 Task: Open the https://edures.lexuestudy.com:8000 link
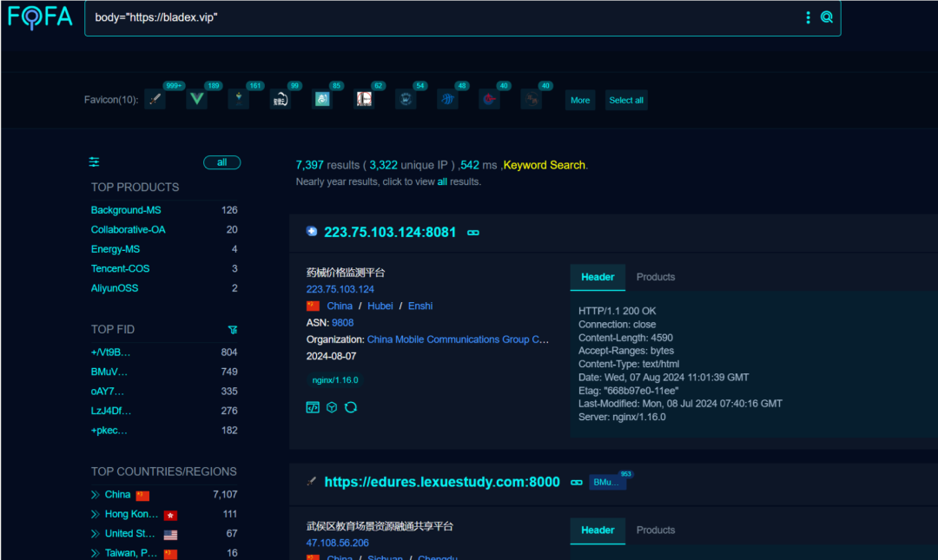pyautogui.click(x=442, y=482)
